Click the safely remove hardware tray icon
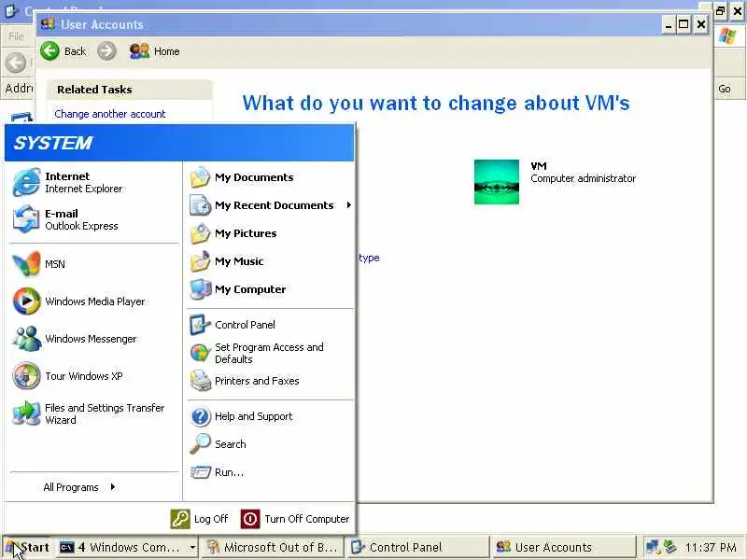This screenshot has width=747, height=560. [x=670, y=547]
